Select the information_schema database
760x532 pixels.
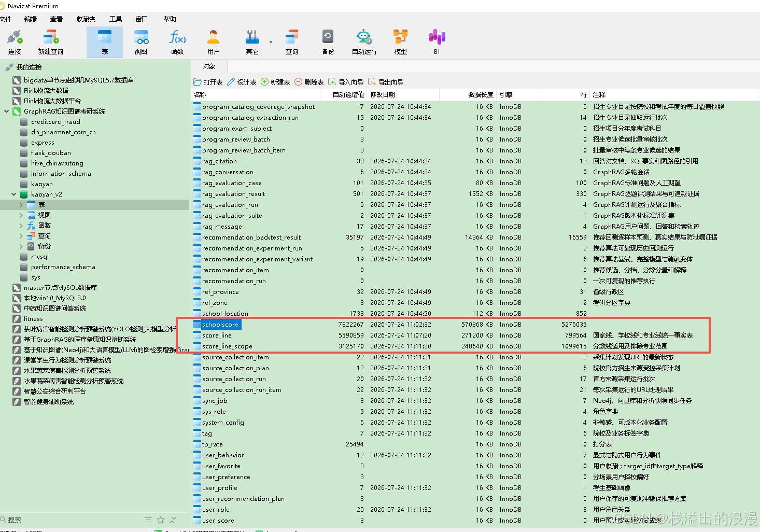pyautogui.click(x=61, y=174)
